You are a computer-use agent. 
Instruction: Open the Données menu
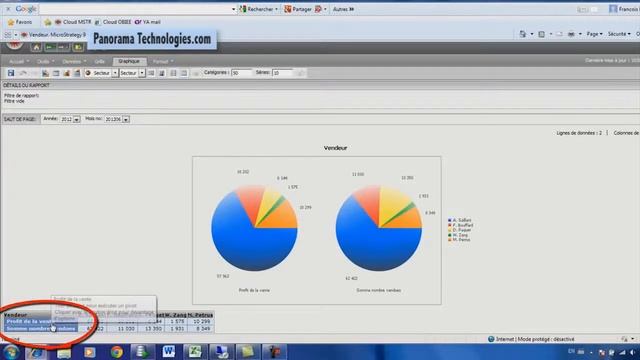point(74,62)
